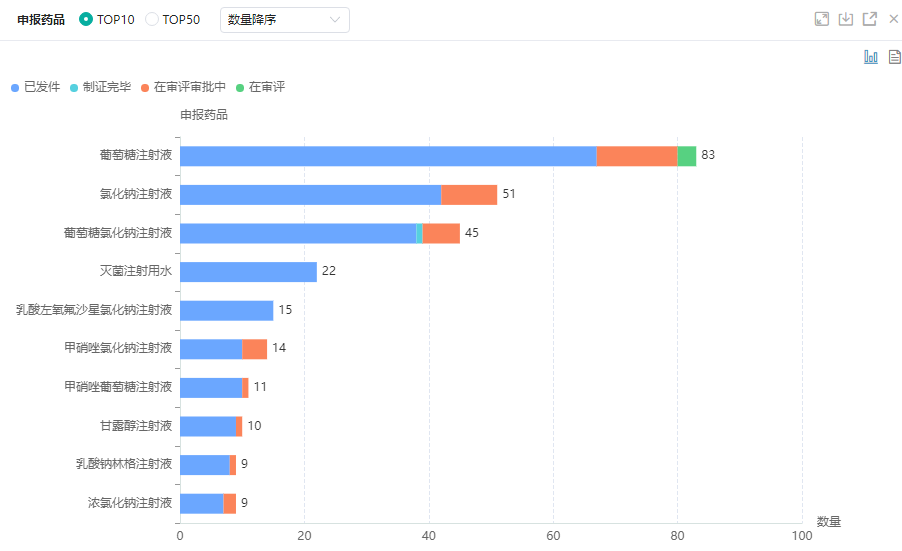
Task: Switch to bar chart view icon
Action: pos(871,57)
